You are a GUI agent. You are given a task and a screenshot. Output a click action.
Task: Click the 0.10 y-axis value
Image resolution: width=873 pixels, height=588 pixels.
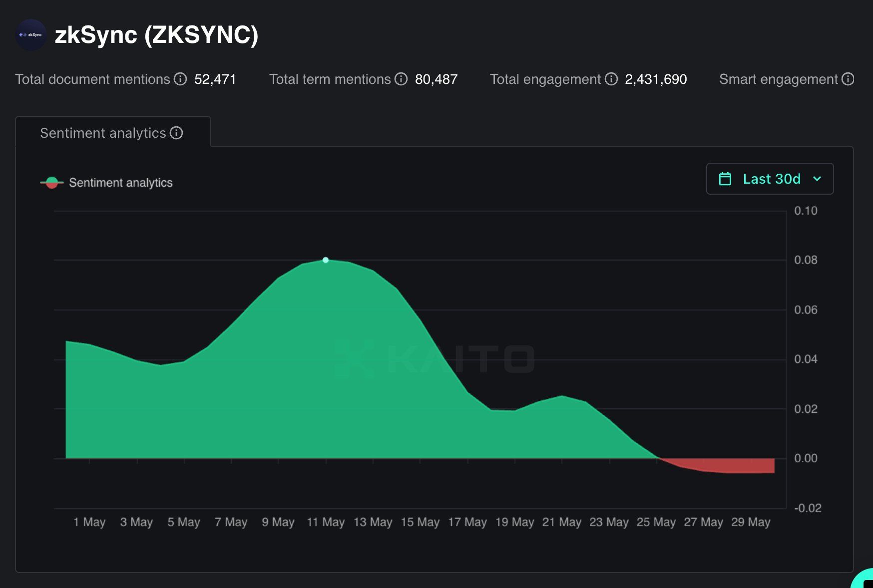point(806,211)
